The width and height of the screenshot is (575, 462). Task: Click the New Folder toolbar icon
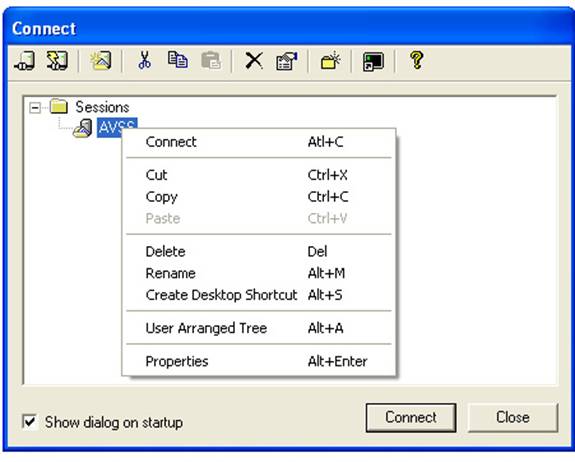[x=330, y=60]
